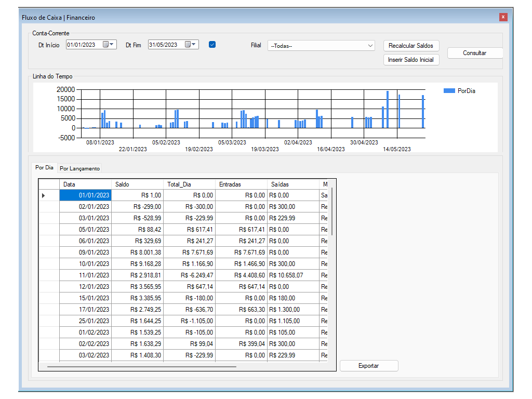Click the PorDia legend color box

pyautogui.click(x=449, y=91)
